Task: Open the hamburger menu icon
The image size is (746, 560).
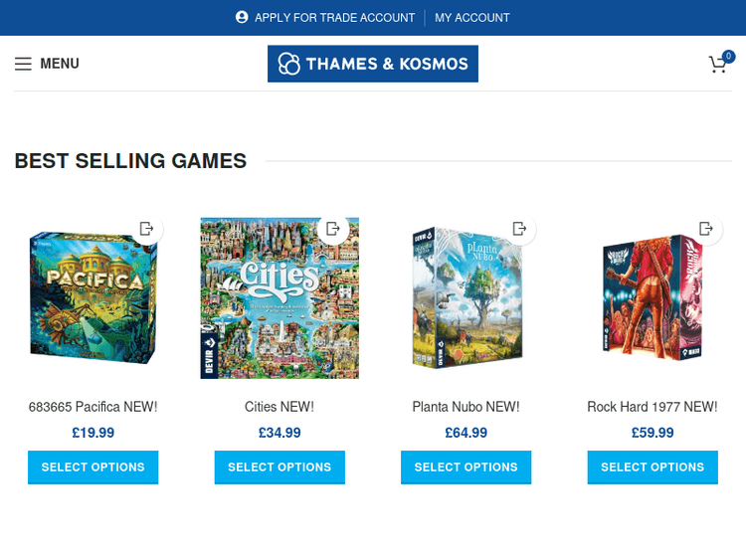Action: pyautogui.click(x=23, y=64)
